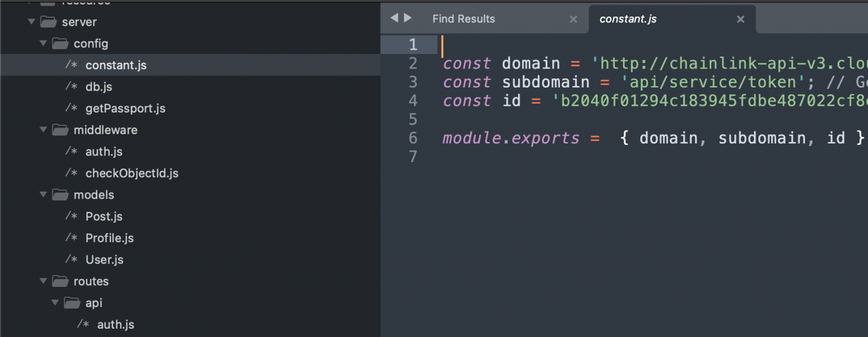Open Post.js model file
The image size is (868, 337).
(103, 217)
